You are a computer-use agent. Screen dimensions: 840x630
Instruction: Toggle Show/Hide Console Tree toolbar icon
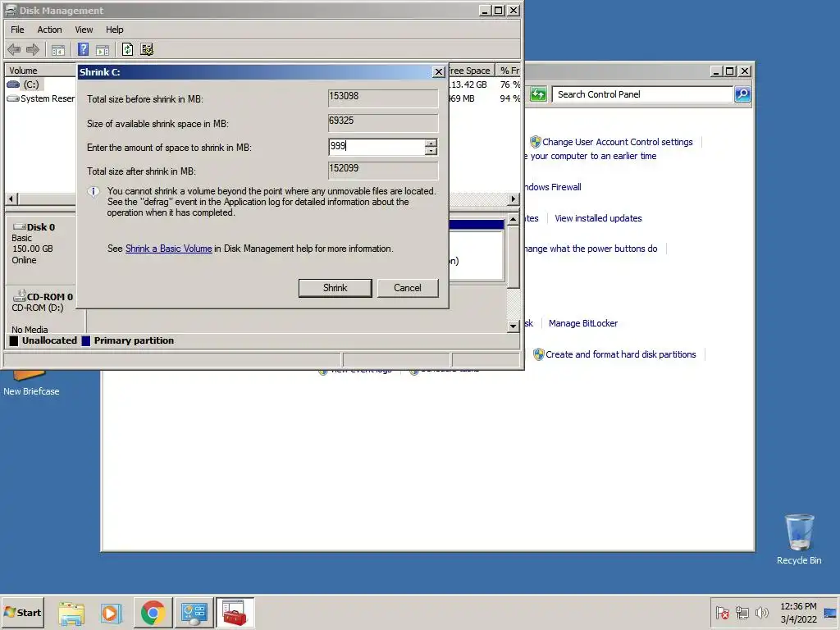[x=58, y=50]
